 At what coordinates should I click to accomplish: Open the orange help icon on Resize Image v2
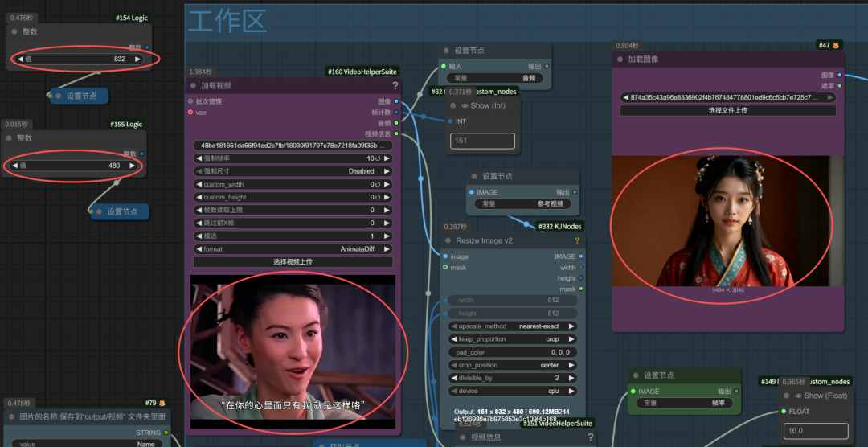pos(577,240)
